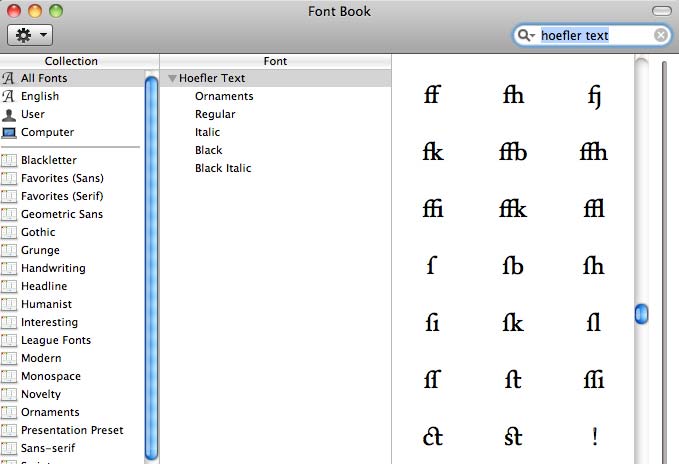Screen dimensions: 679x464
Task: Open the Presentation Preset collection
Action: [72, 430]
